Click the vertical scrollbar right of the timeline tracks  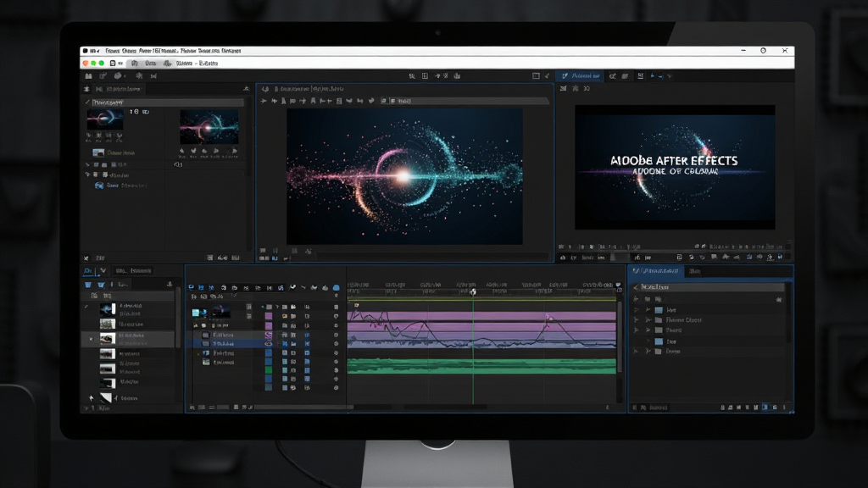click(620, 337)
